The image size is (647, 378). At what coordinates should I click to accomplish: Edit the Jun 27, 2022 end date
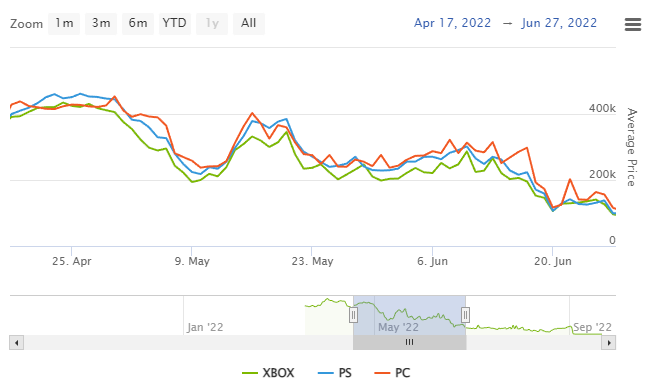pos(559,23)
